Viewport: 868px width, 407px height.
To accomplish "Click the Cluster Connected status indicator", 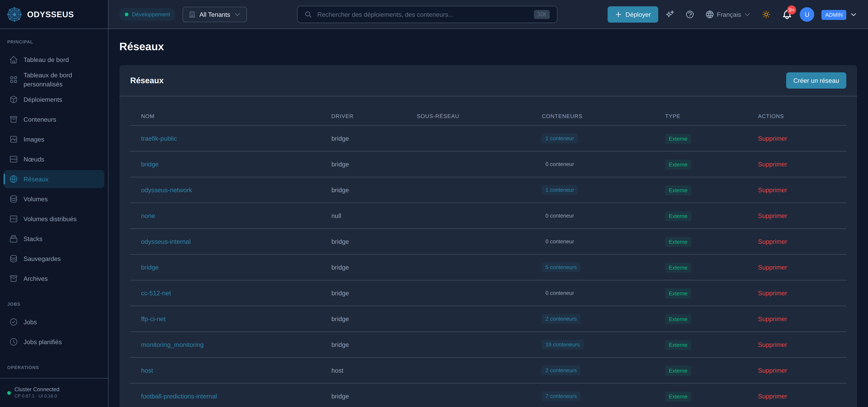I will point(9,393).
